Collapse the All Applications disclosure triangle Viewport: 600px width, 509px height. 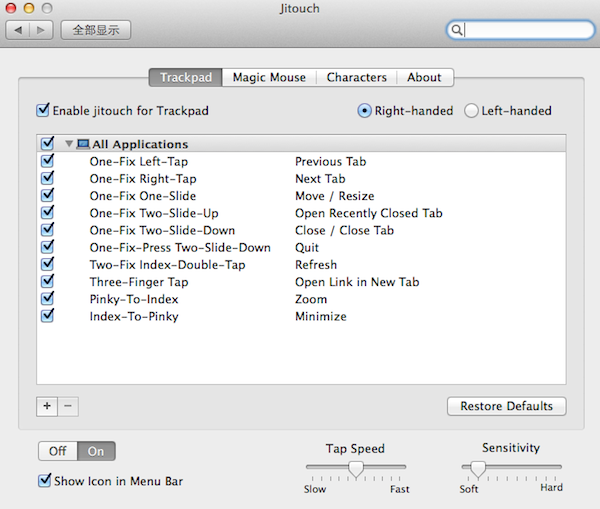point(69,144)
